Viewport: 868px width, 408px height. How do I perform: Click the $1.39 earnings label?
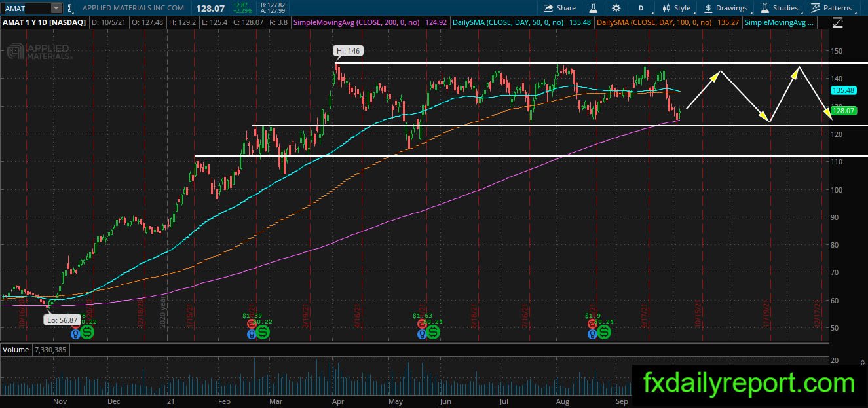point(252,316)
